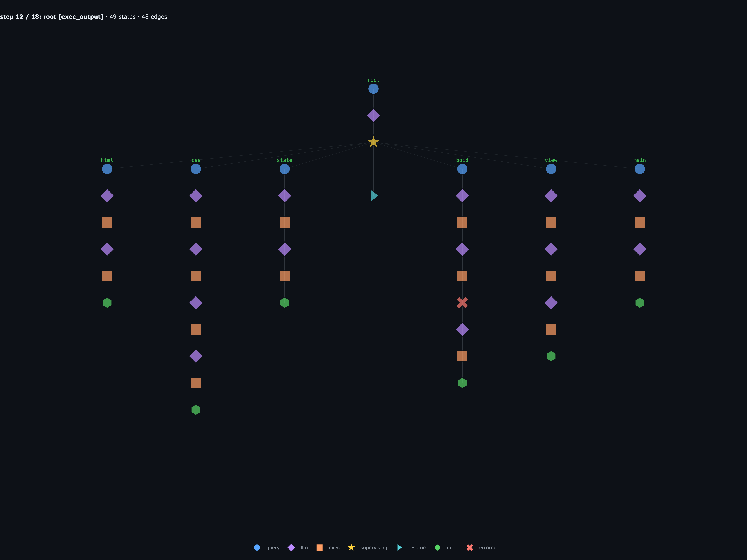Click last exec square in css branch
This screenshot has width=747, height=560.
(196, 383)
